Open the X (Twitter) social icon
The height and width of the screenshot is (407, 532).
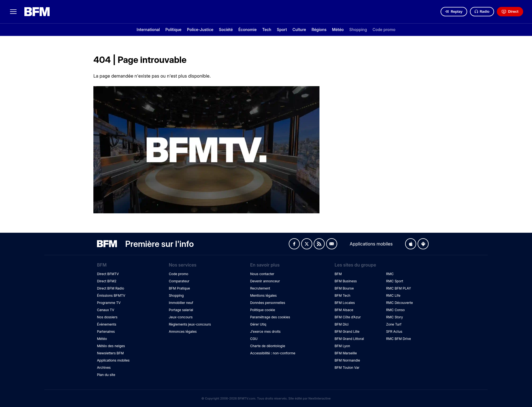pyautogui.click(x=307, y=244)
